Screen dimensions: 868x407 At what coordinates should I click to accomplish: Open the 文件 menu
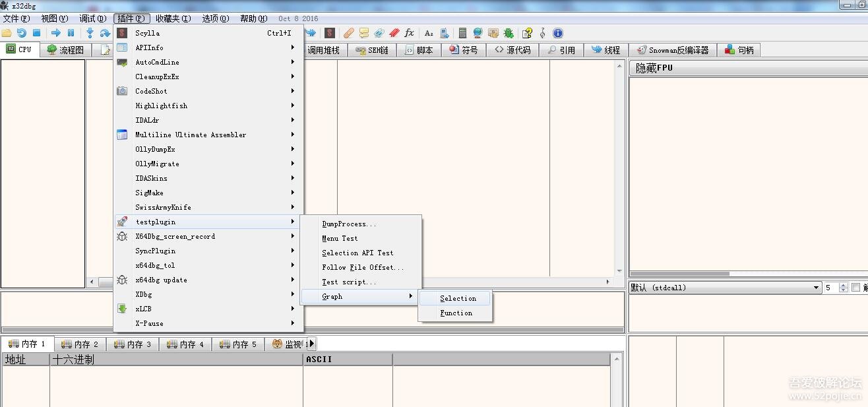16,18
